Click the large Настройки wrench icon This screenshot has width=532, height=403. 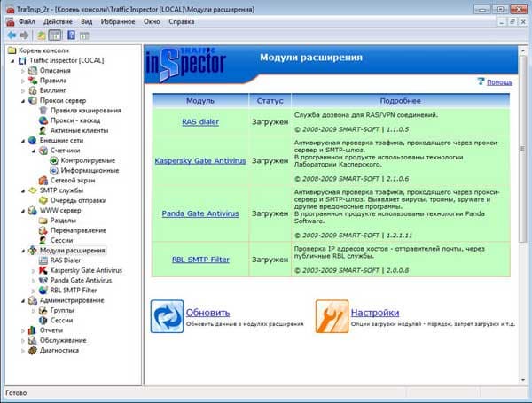pyautogui.click(x=332, y=316)
